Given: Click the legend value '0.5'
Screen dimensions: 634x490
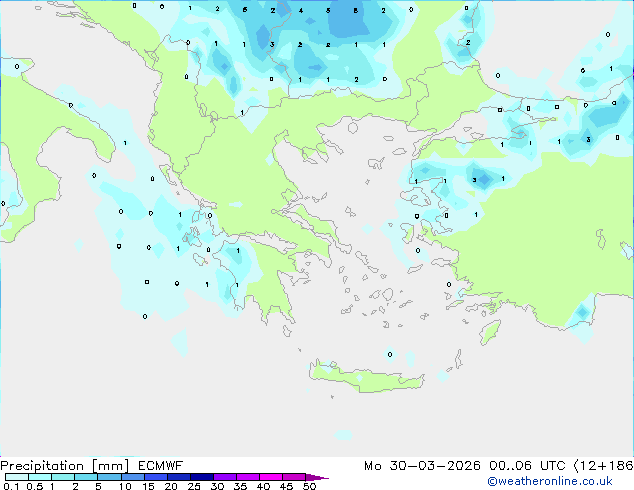Looking at the screenshot, I should [35, 486].
